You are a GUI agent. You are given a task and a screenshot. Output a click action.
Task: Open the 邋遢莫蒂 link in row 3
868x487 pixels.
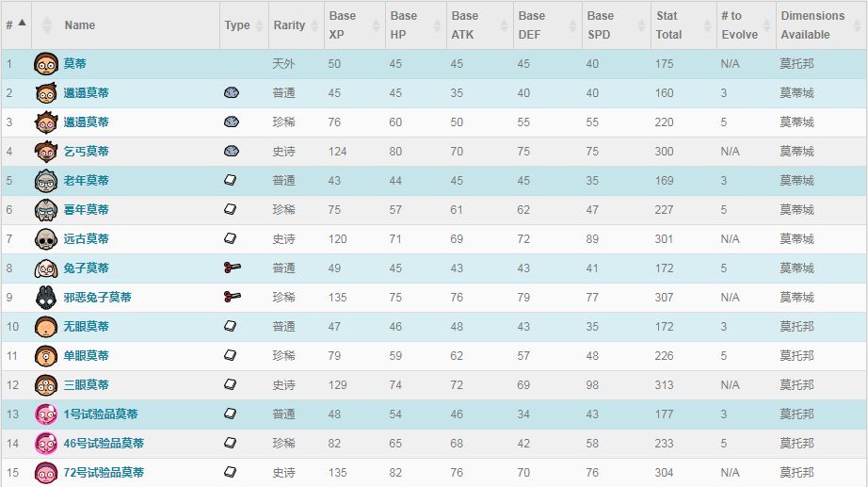click(x=86, y=122)
